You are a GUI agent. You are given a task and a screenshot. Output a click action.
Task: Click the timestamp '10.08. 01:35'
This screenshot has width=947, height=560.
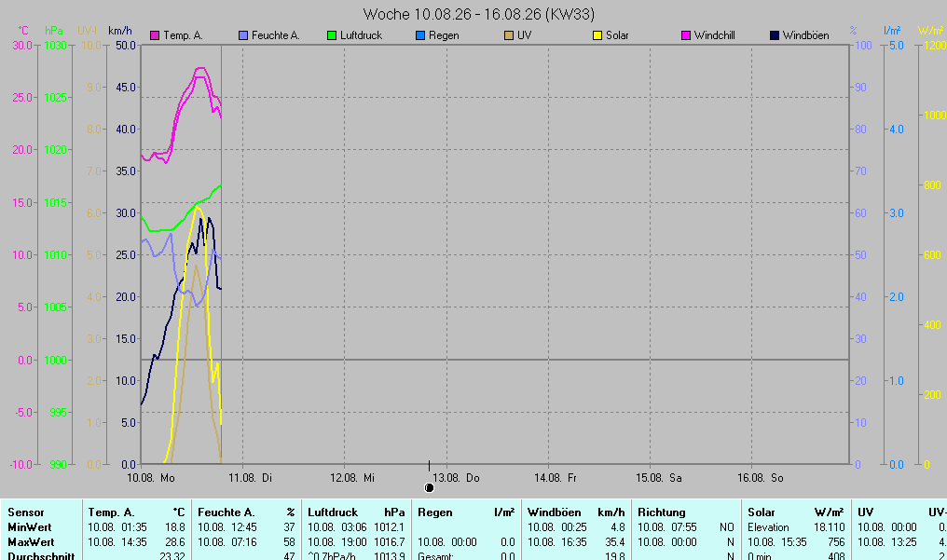click(117, 527)
